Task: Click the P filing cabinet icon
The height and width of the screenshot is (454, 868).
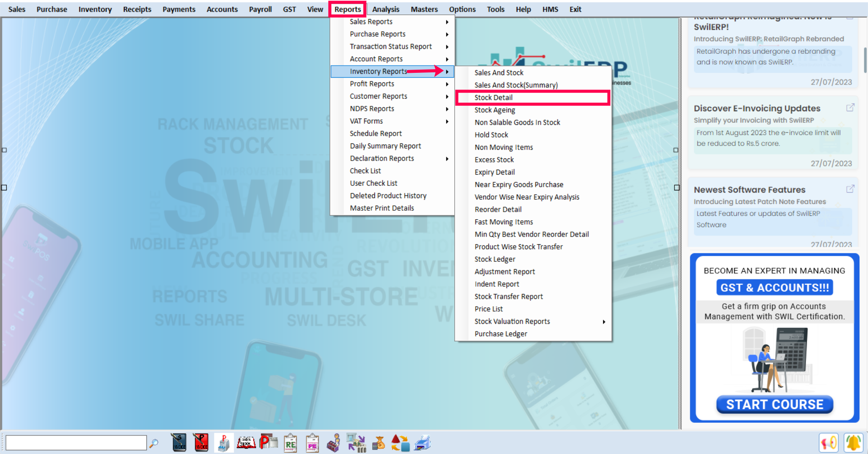Action: click(223, 443)
